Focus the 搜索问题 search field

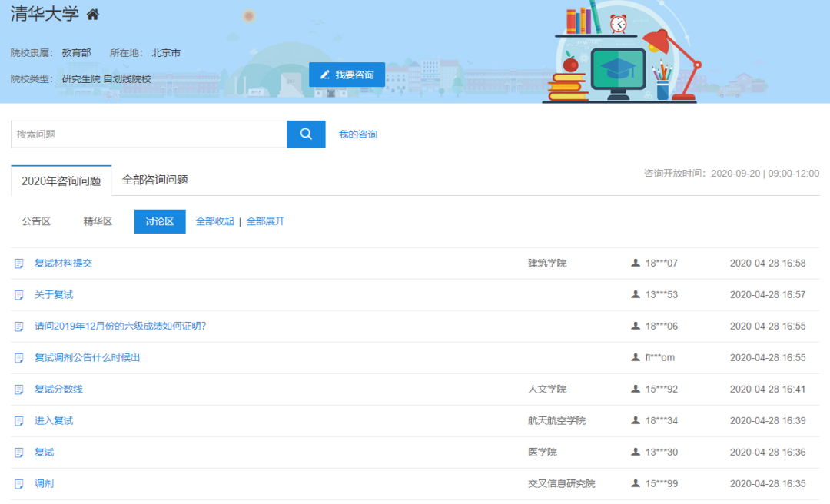click(x=148, y=134)
